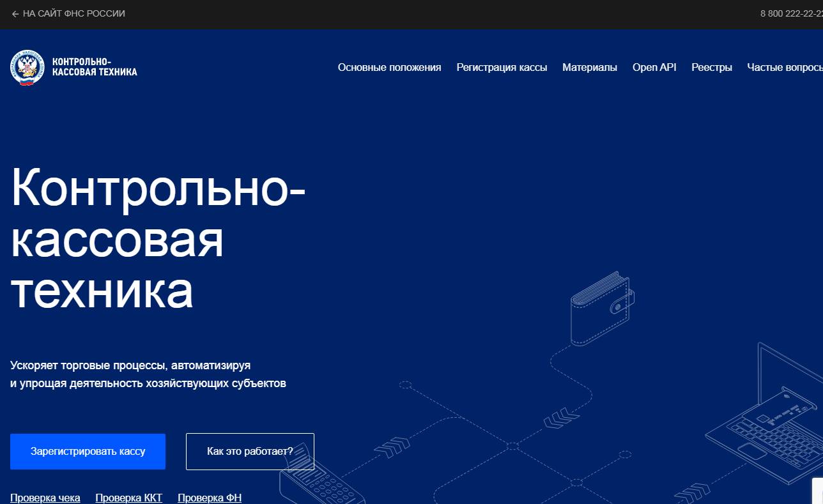Click Зарегистрировать кассу button

pyautogui.click(x=88, y=452)
